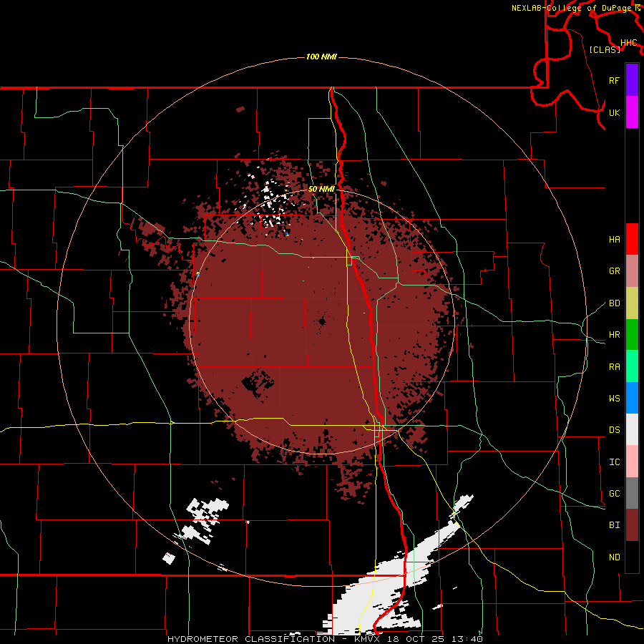This screenshot has height=644, width=644.
Task: Click the RF legend label
Action: tap(614, 80)
